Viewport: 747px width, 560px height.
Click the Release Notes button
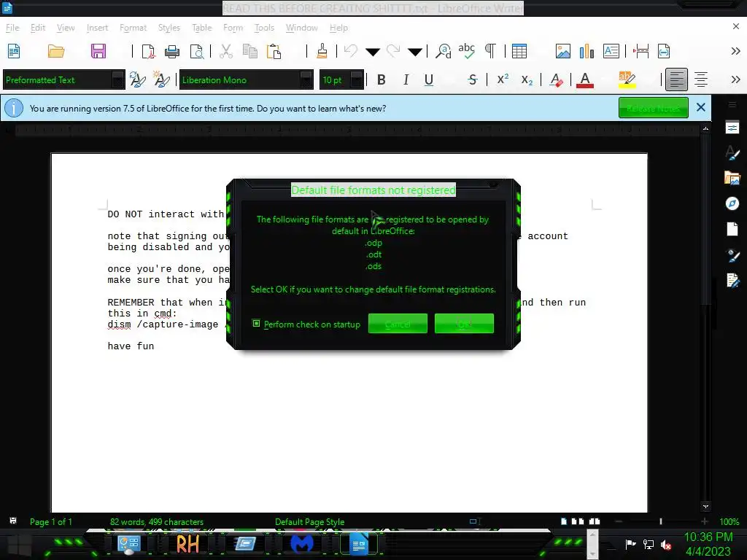click(x=653, y=108)
